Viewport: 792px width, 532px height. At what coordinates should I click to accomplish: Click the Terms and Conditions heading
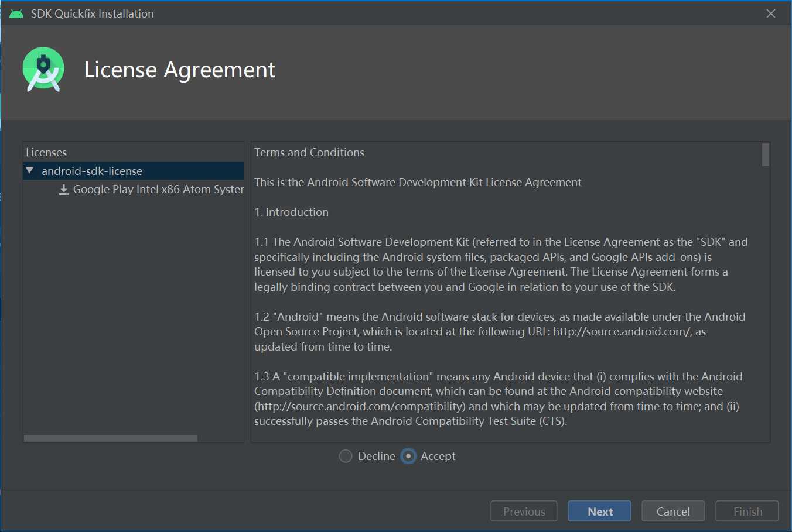(x=309, y=152)
